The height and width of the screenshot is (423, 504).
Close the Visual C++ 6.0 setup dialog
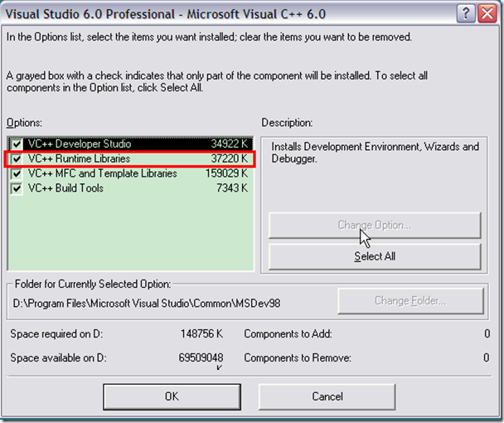coord(487,14)
